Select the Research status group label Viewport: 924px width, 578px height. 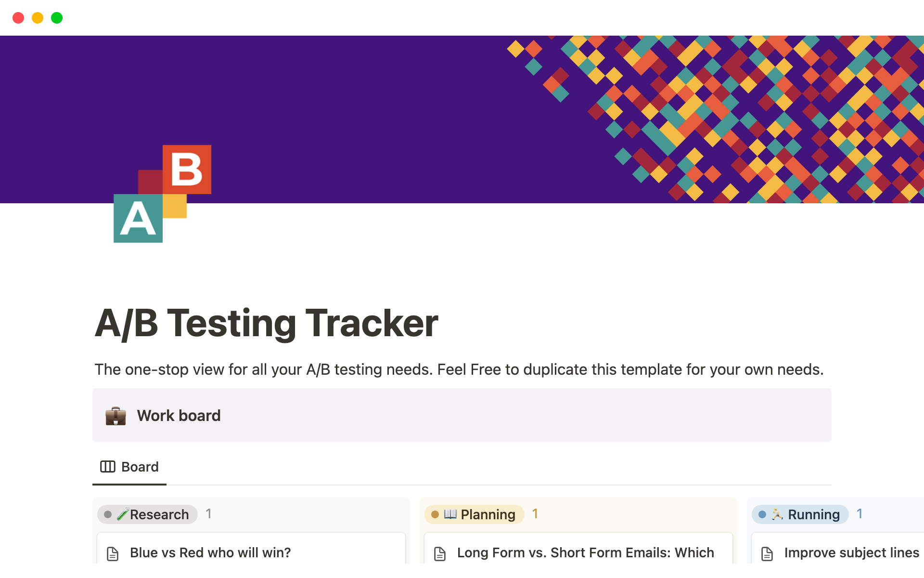coord(159,514)
